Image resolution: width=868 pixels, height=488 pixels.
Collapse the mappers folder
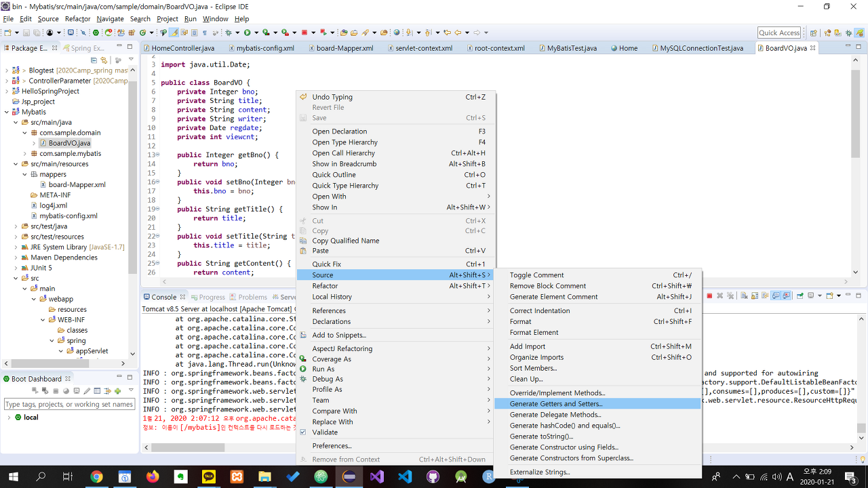click(25, 174)
